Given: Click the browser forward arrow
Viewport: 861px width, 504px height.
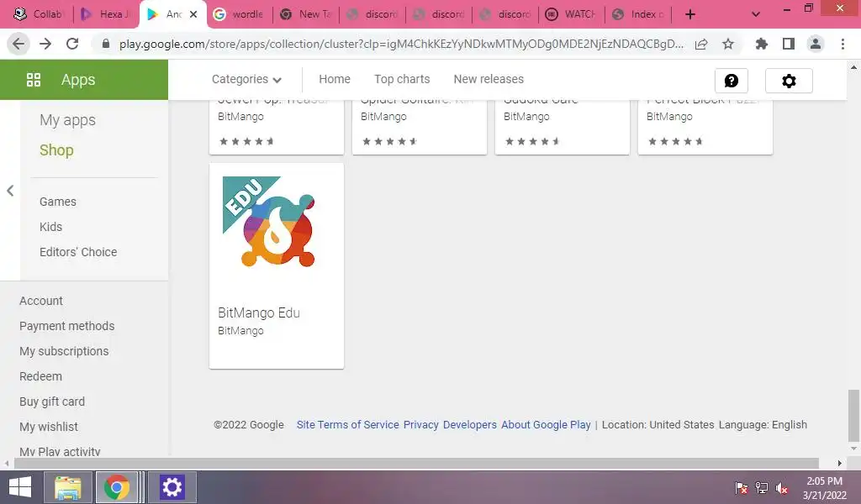Looking at the screenshot, I should click(x=45, y=44).
